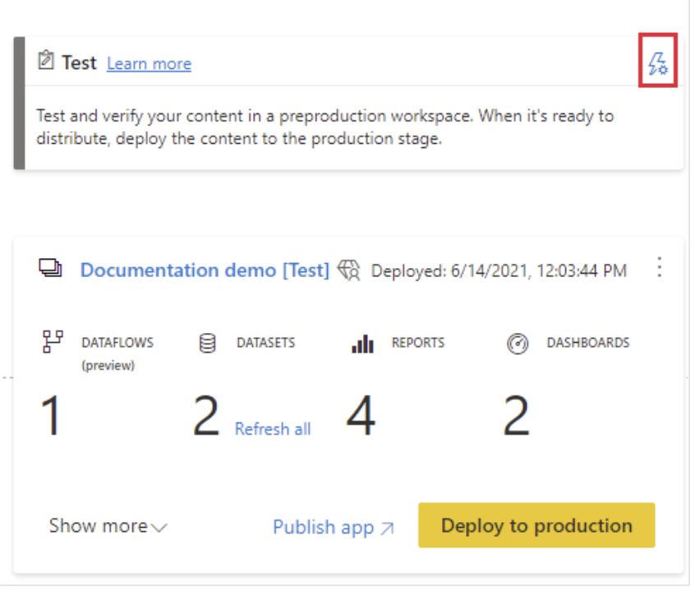Click Refresh all datasets link
Image resolution: width=700 pixels, height=596 pixels.
click(x=273, y=429)
